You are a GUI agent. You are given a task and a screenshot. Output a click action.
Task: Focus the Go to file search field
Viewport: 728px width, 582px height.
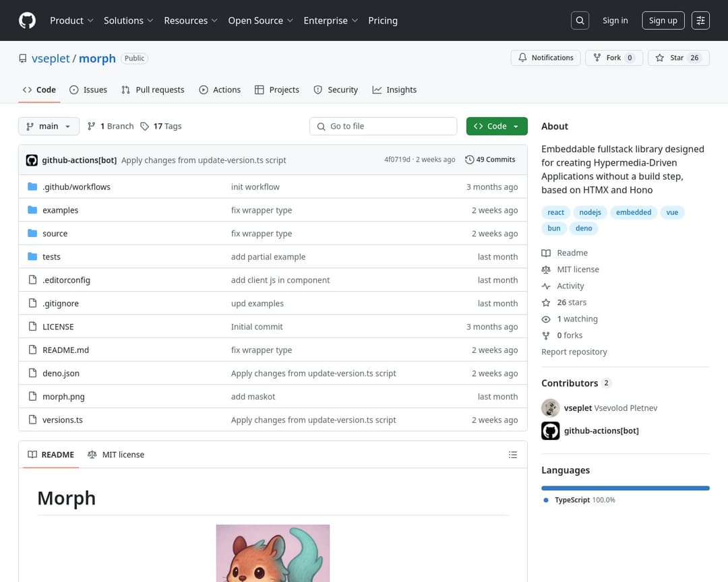pos(383,126)
